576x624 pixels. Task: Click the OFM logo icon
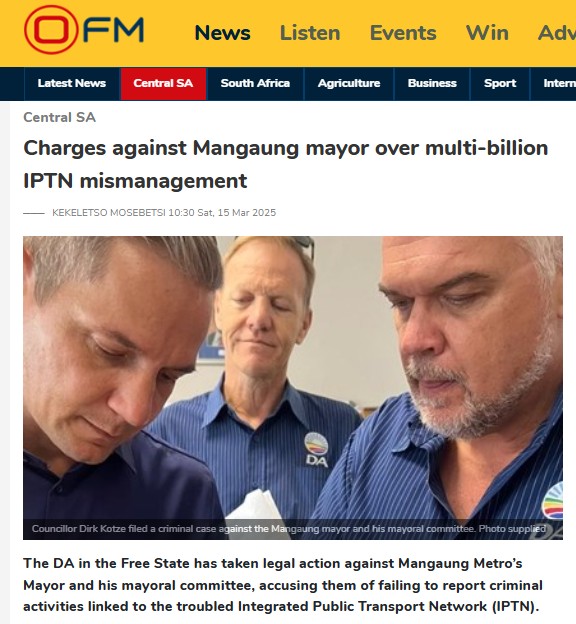pos(84,30)
